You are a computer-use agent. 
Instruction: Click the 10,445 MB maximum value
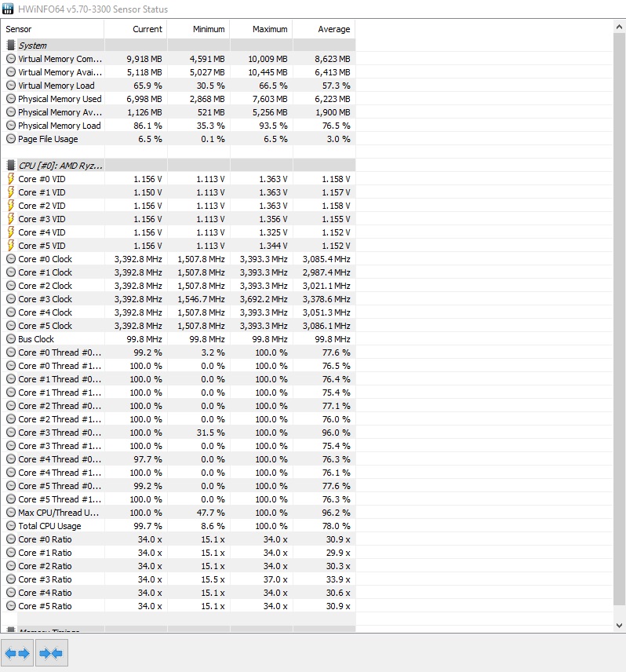tap(268, 72)
